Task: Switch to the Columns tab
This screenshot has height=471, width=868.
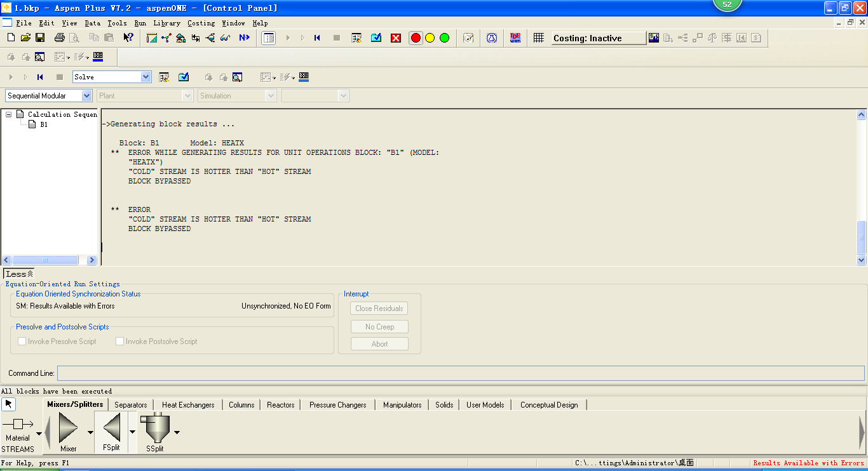Action: coord(241,405)
